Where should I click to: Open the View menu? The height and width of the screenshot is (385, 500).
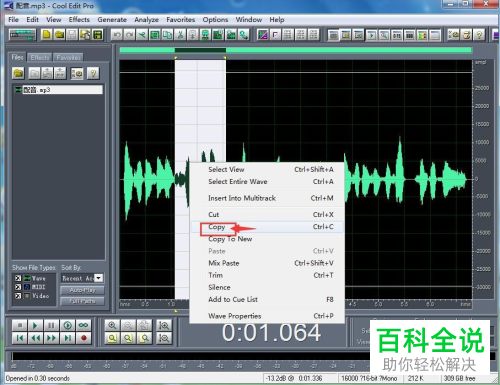[54, 20]
